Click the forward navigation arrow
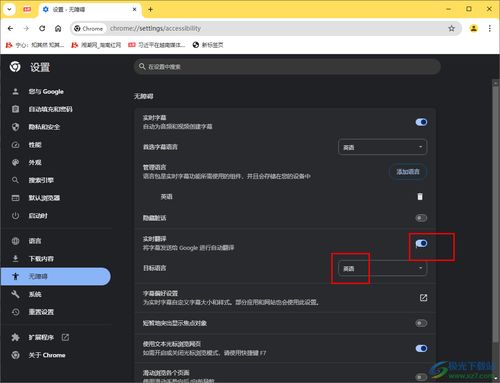Viewport: 500px width, 383px height. pyautogui.click(x=26, y=29)
